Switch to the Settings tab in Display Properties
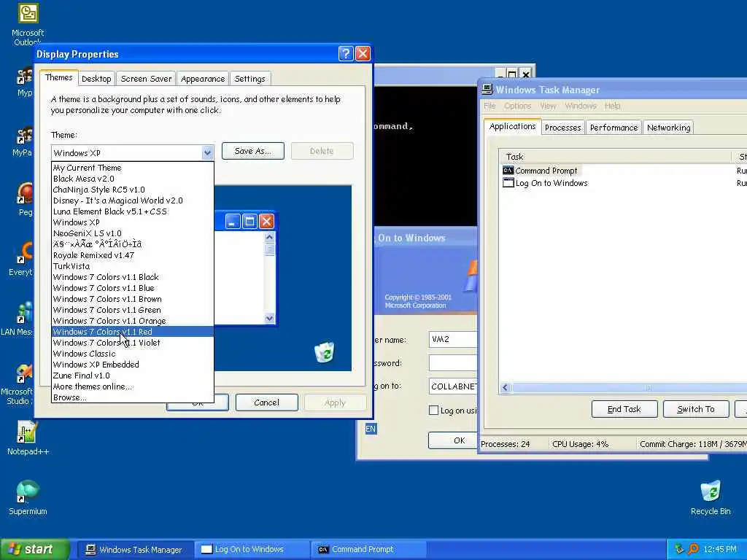This screenshot has width=747, height=560. tap(249, 79)
